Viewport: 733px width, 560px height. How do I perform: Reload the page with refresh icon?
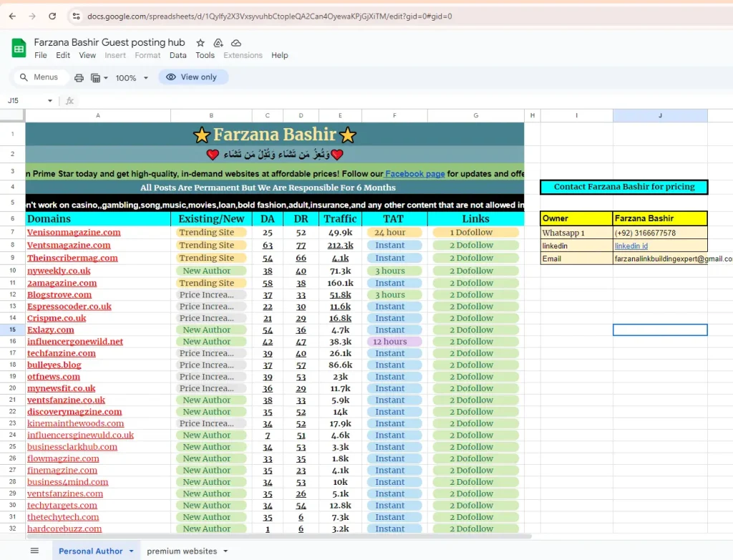click(52, 16)
